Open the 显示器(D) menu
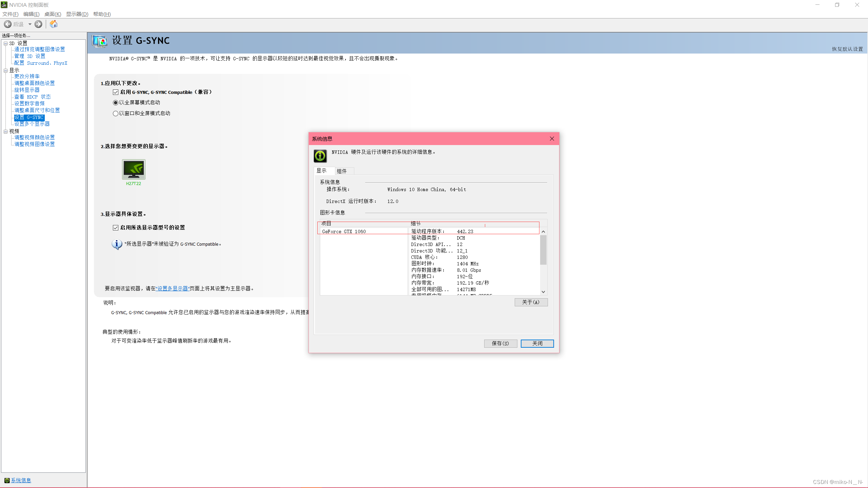 click(77, 14)
